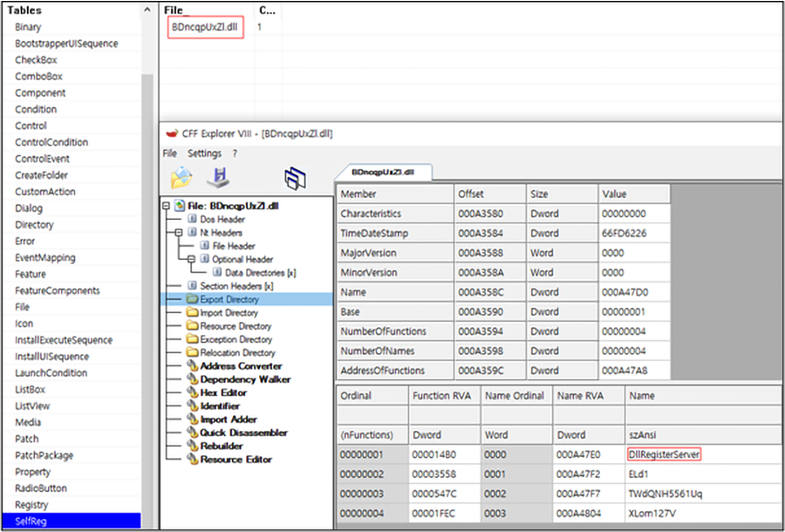Click the Function RVA column header
785x532 pixels.
click(x=445, y=396)
